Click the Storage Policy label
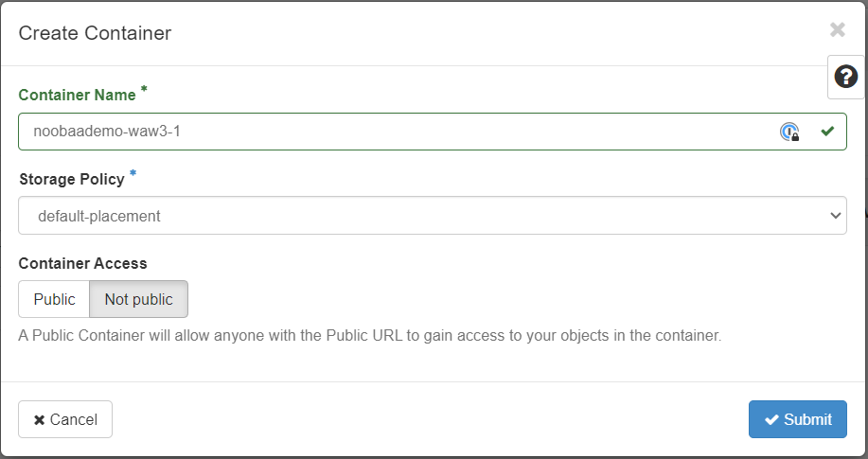Viewport: 868px width, 459px height. coord(71,180)
